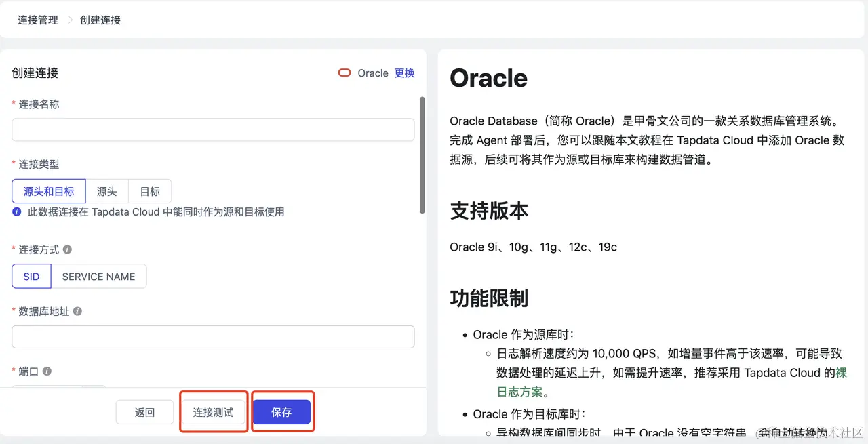Click the version list 'Oracle 9i、10g、11g、12c、19c'
868x444 pixels.
click(534, 247)
